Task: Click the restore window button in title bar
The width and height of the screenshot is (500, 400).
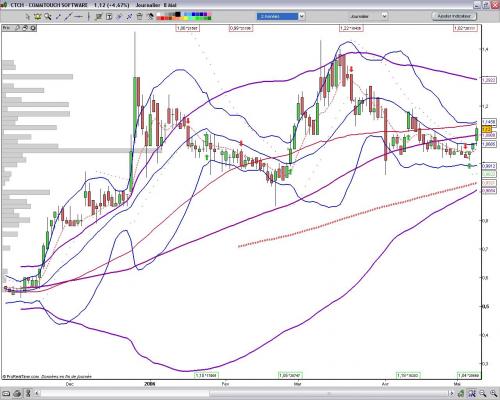Action: (x=486, y=5)
